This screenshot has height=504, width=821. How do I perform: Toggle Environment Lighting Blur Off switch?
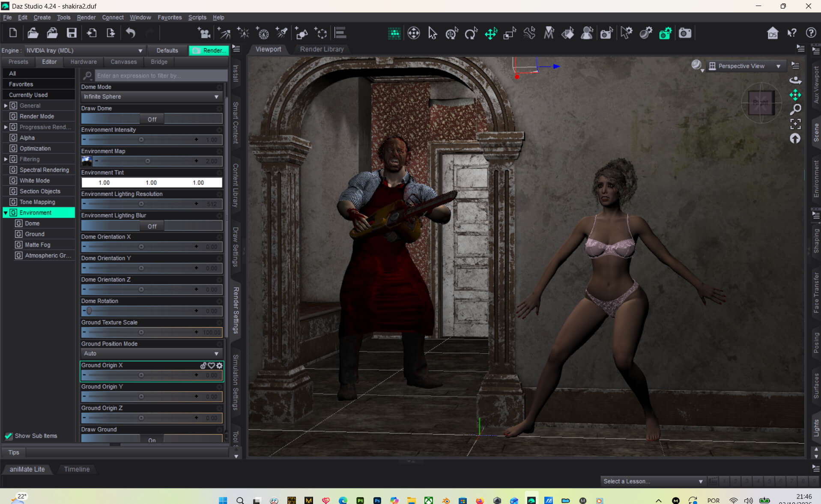[x=152, y=226]
